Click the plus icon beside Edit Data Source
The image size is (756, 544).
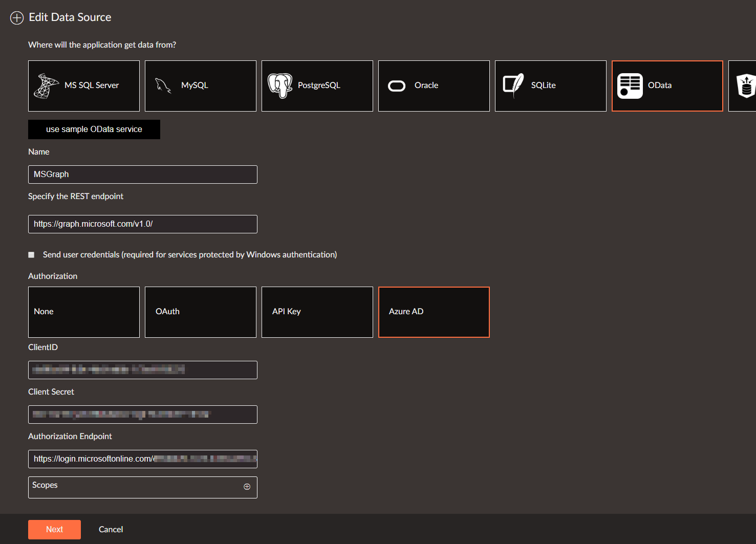pyautogui.click(x=17, y=18)
